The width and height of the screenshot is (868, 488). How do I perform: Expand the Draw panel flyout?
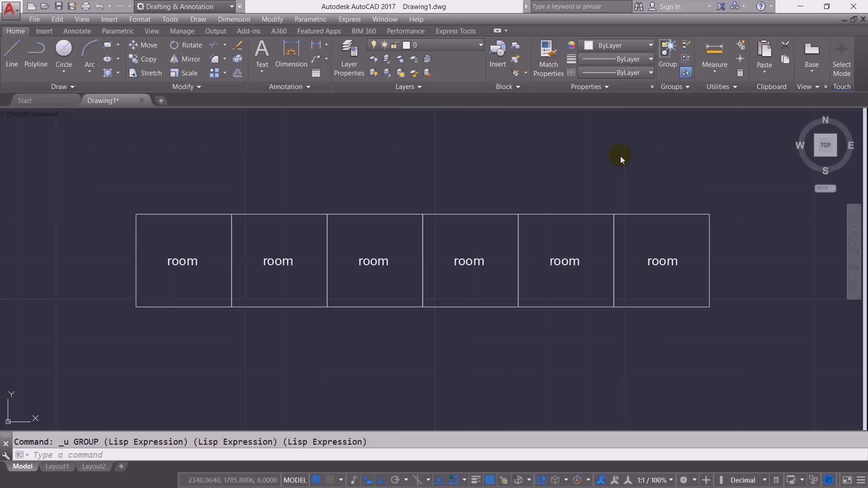(x=62, y=87)
